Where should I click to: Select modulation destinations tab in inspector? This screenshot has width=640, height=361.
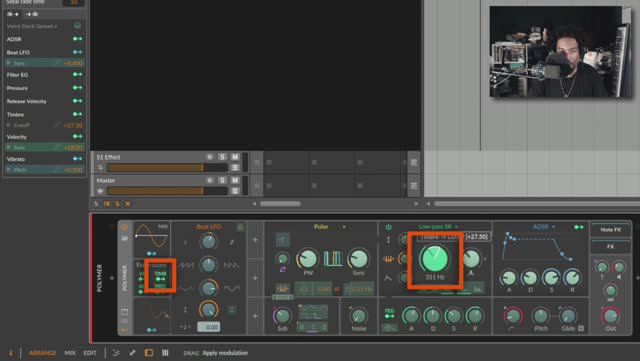point(31,14)
